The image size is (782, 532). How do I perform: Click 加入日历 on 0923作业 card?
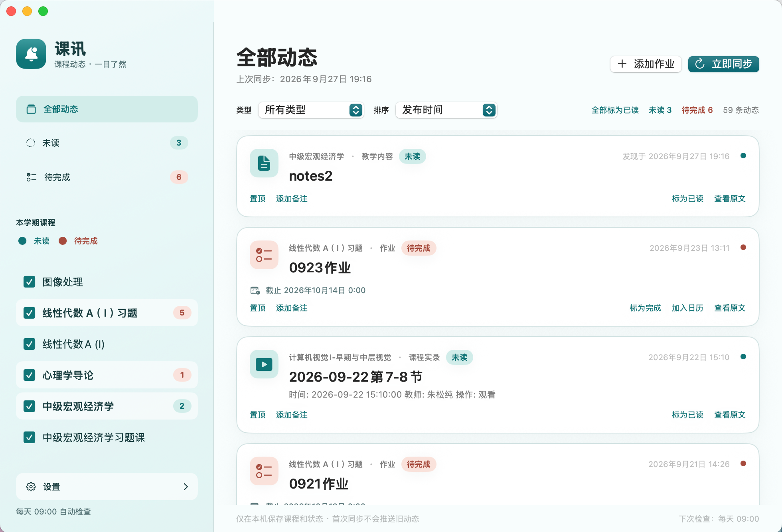tap(687, 308)
